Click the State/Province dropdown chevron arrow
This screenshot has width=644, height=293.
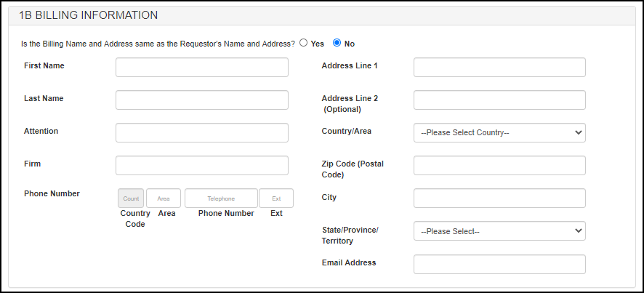click(x=578, y=231)
